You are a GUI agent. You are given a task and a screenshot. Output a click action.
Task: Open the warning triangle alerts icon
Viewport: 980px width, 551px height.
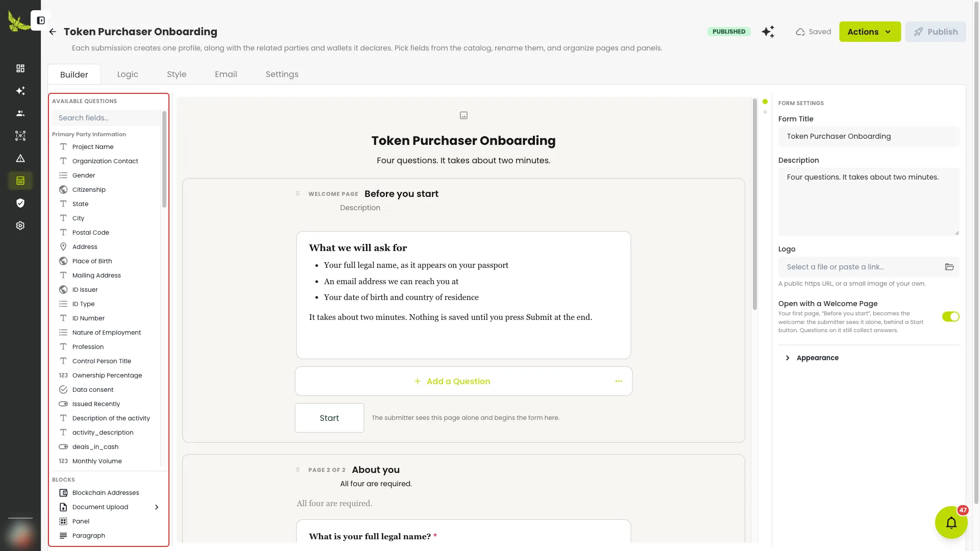[20, 158]
